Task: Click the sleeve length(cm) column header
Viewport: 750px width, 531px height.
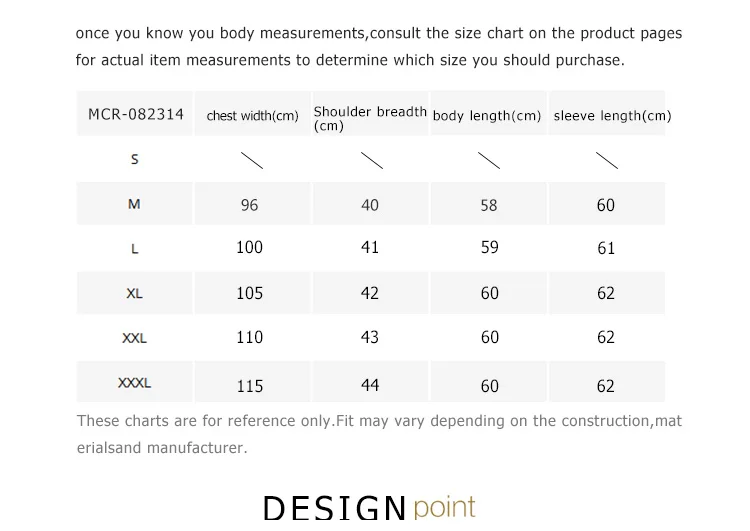Action: click(x=613, y=116)
